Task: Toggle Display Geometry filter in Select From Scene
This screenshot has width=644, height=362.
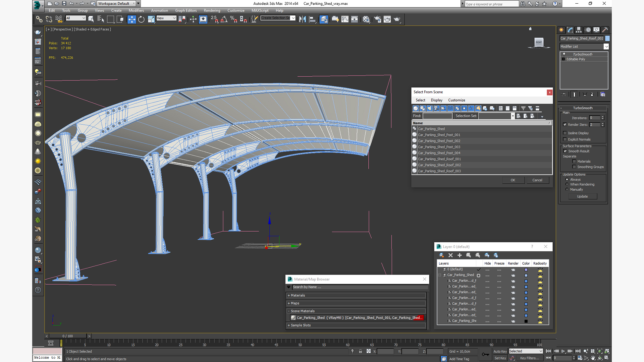Action: (416, 108)
